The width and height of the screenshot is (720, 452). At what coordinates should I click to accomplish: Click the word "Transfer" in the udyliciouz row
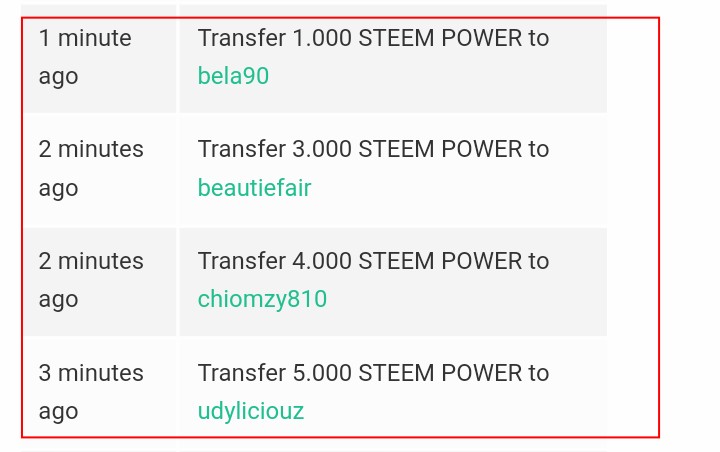(242, 373)
